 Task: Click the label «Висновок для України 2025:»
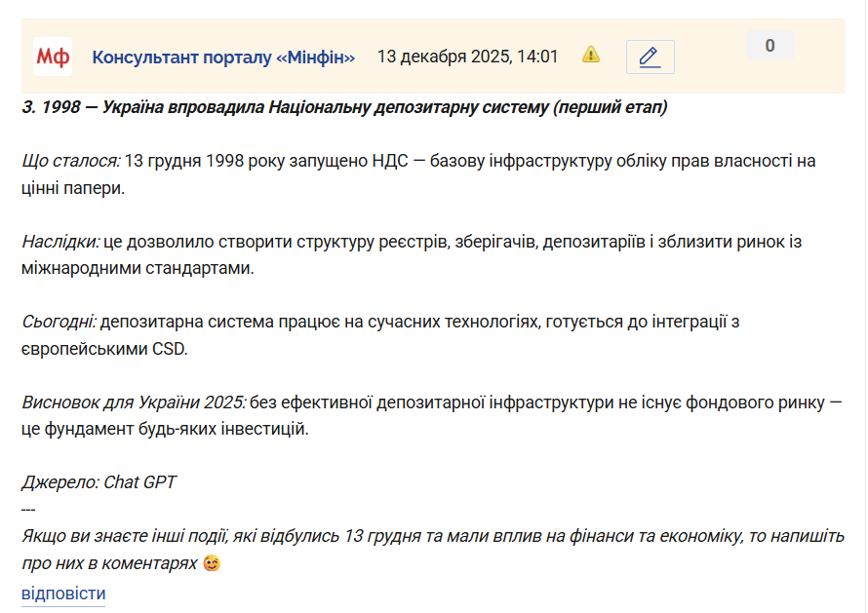coord(134,402)
